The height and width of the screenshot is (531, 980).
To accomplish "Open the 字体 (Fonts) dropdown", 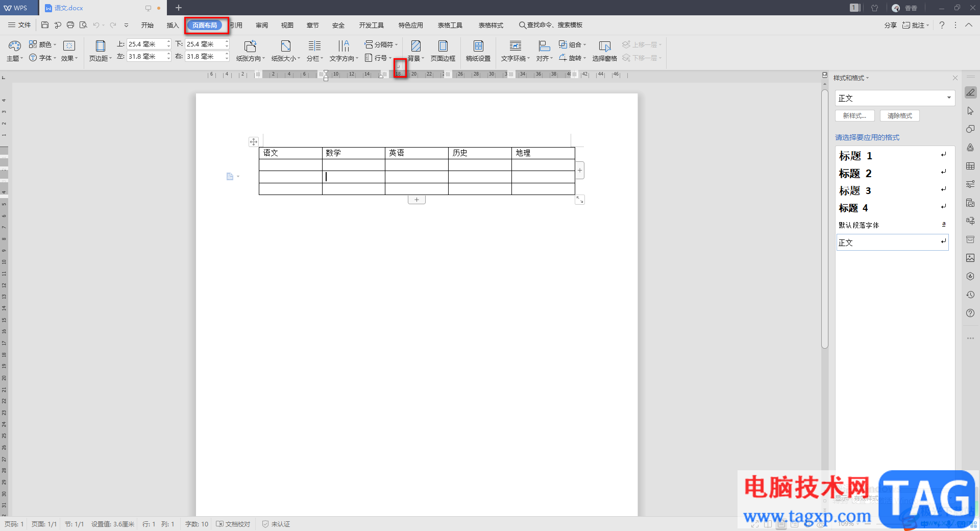I will coord(42,58).
